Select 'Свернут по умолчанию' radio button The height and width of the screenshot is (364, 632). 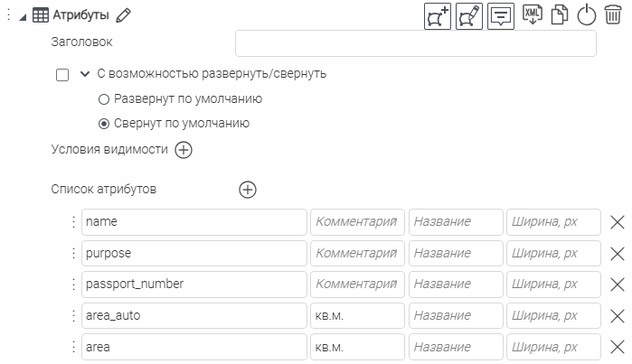[x=104, y=124]
